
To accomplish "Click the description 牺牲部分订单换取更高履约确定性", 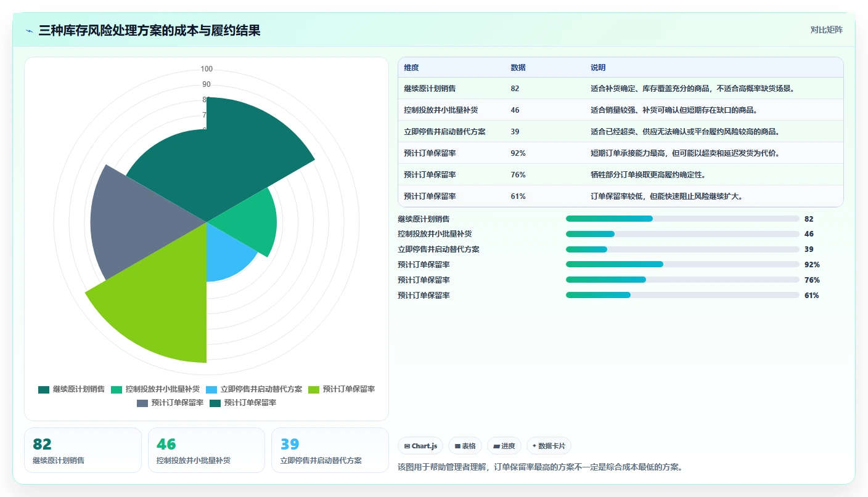I will click(x=649, y=175).
